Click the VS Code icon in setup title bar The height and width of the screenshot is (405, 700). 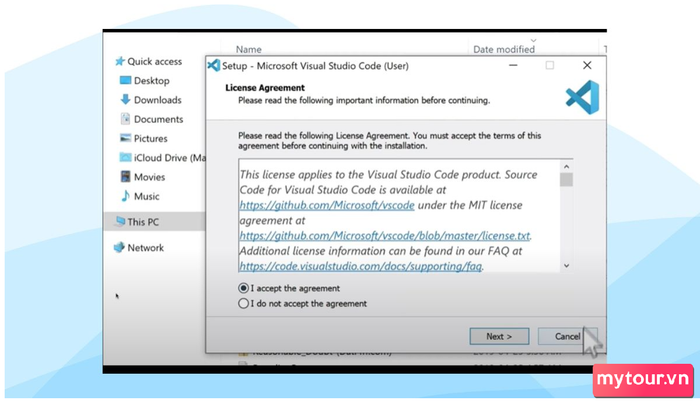pos(214,66)
